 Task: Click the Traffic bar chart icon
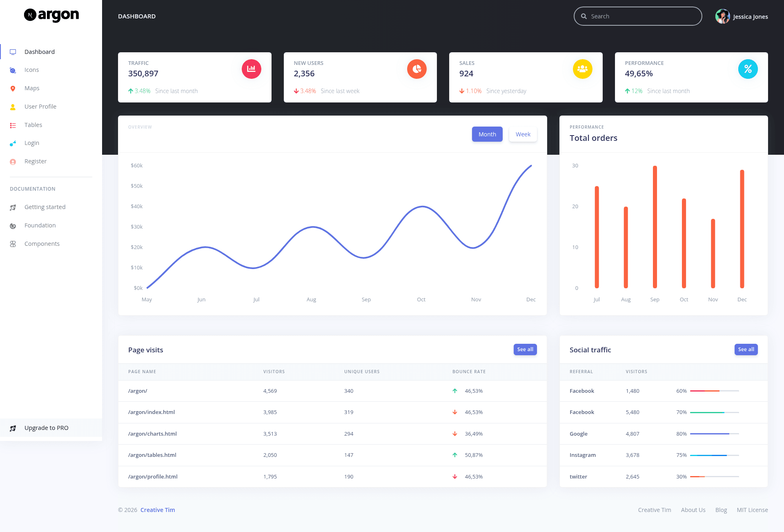pyautogui.click(x=252, y=69)
